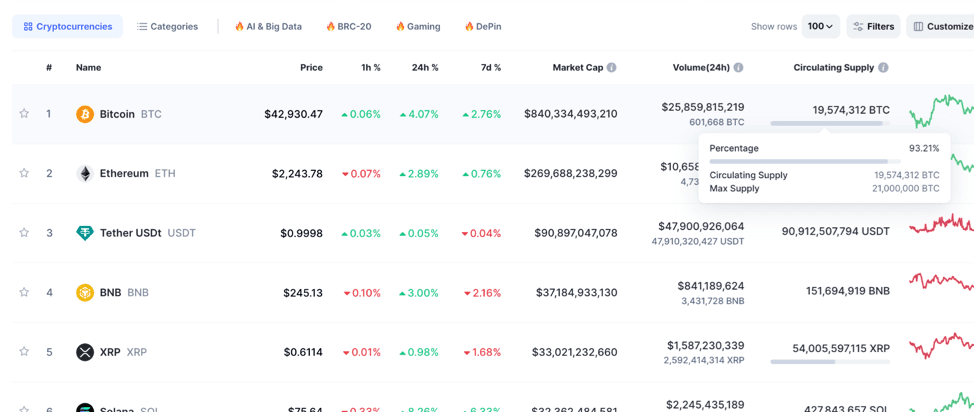Open the DePin category link
This screenshot has height=412, width=974.
tap(482, 27)
